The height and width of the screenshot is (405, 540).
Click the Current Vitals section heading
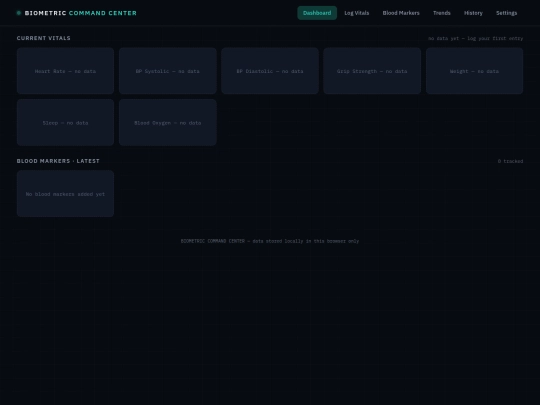(x=43, y=38)
